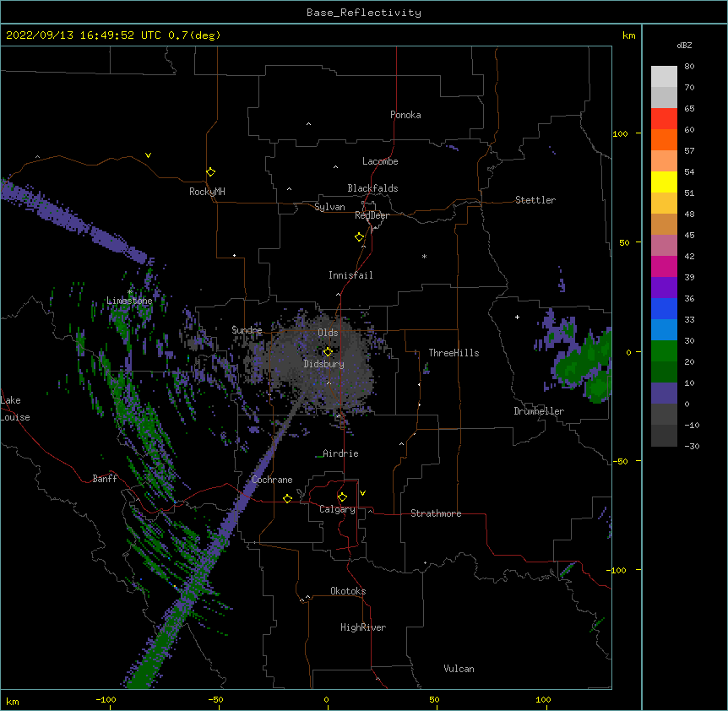Click the Cochrane city label

(x=272, y=480)
